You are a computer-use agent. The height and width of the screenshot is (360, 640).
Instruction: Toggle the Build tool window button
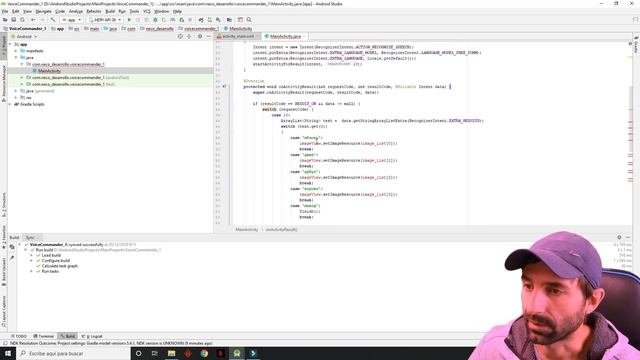click(68, 336)
